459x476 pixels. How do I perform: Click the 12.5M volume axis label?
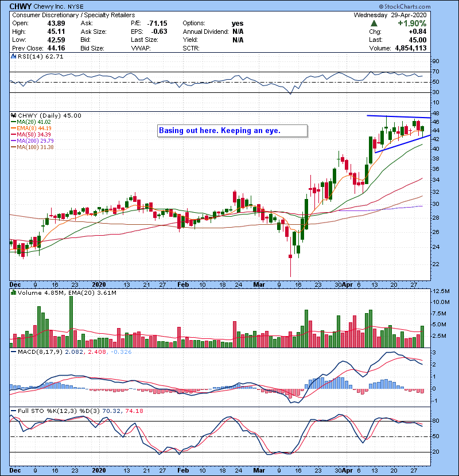[x=441, y=291]
